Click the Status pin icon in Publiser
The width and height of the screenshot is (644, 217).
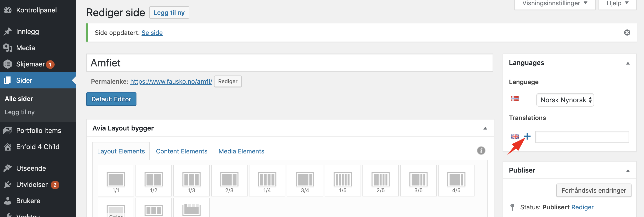click(x=512, y=207)
